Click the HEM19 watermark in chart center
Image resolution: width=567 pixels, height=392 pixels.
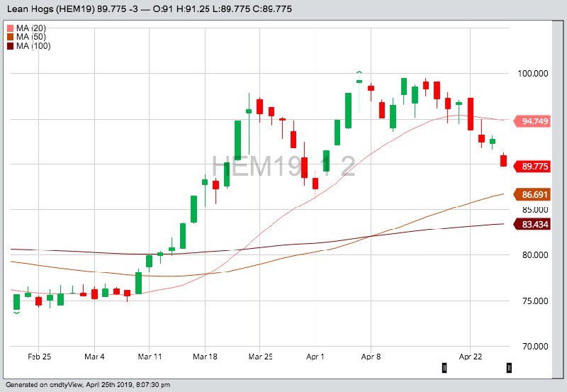pyautogui.click(x=283, y=167)
